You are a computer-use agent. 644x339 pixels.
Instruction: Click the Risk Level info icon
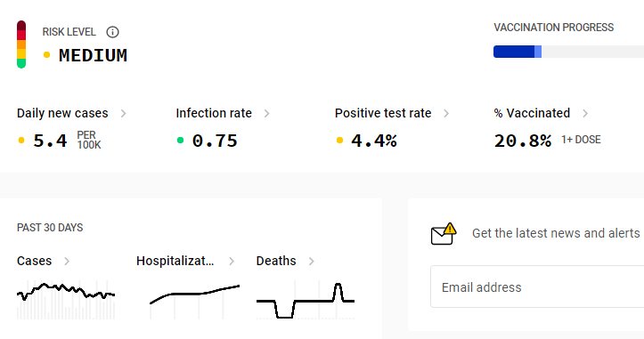click(112, 32)
